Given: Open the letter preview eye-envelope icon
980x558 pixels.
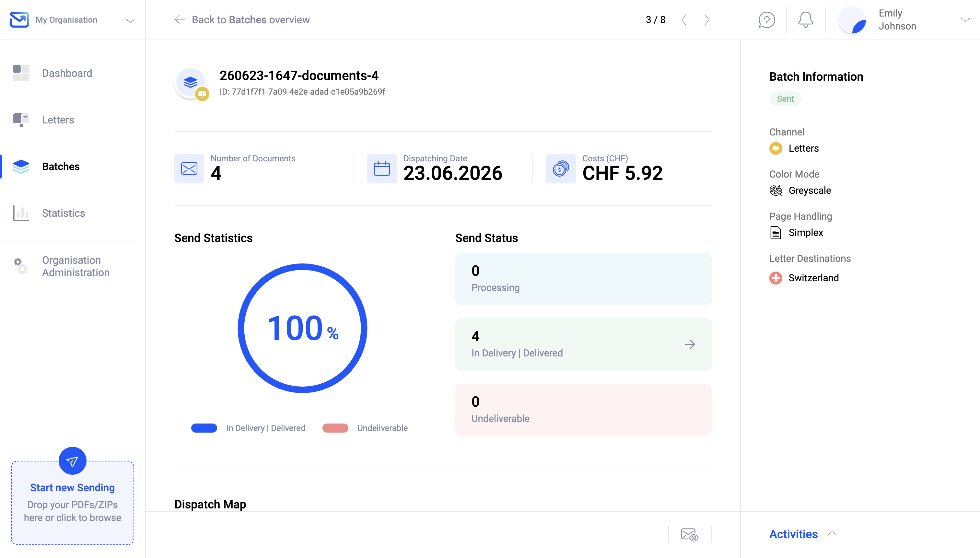Looking at the screenshot, I should tap(690, 534).
